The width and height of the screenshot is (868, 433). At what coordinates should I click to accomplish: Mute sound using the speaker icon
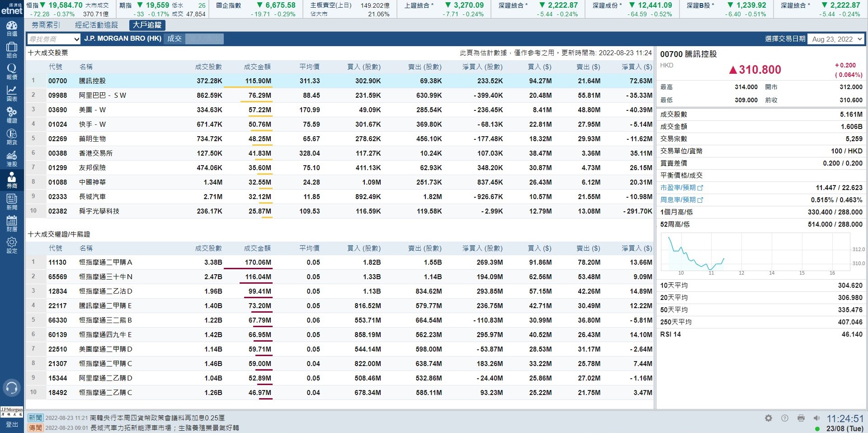[x=816, y=418]
